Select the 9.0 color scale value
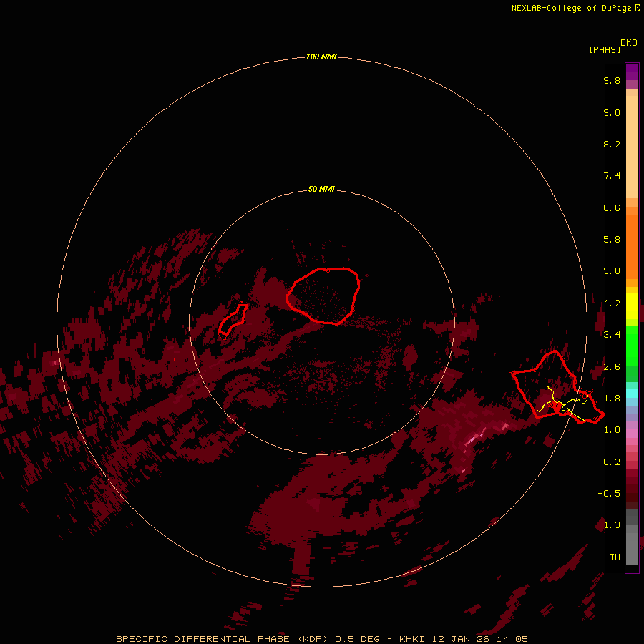 pyautogui.click(x=612, y=112)
